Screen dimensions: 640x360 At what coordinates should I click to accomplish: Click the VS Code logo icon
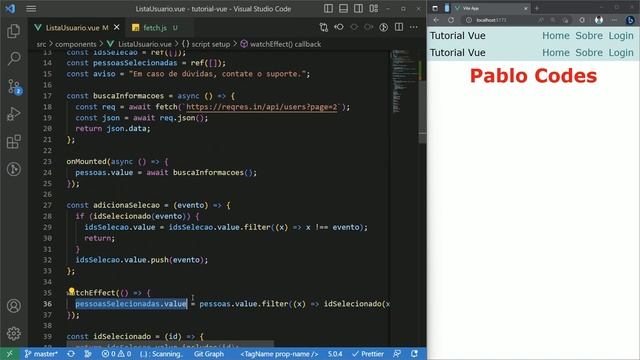(10, 9)
